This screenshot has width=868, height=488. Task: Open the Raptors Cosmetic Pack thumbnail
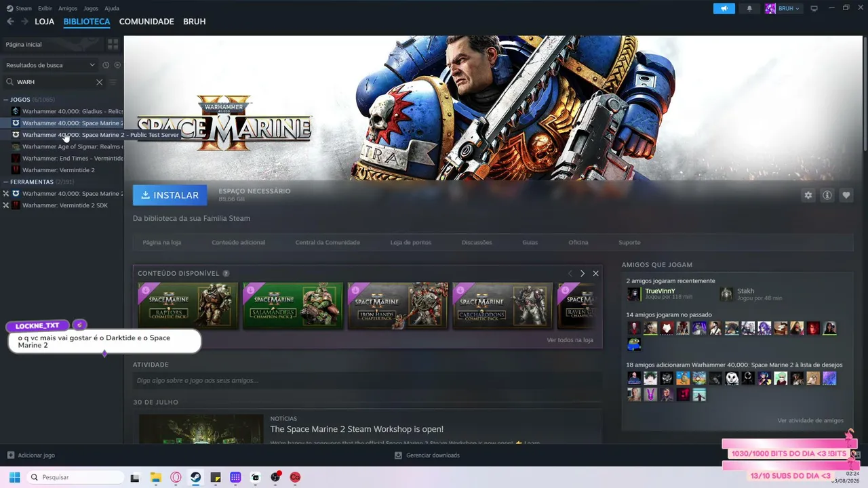[x=188, y=306]
